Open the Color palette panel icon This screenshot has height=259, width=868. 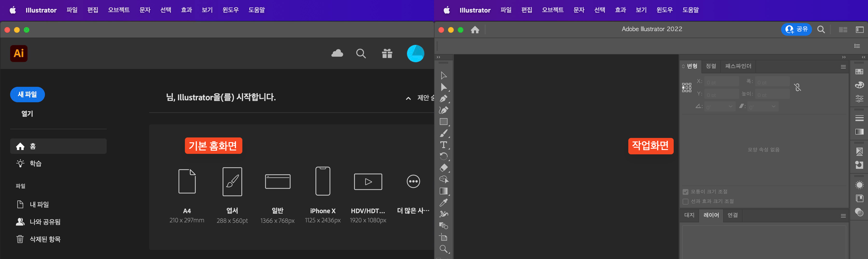point(859,85)
